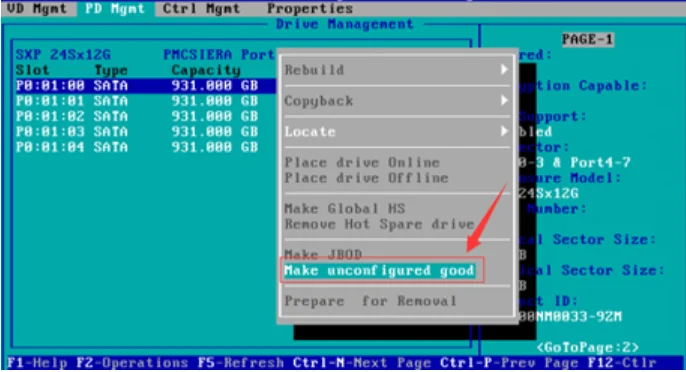Select Make Global HS menu entry

(x=345, y=208)
